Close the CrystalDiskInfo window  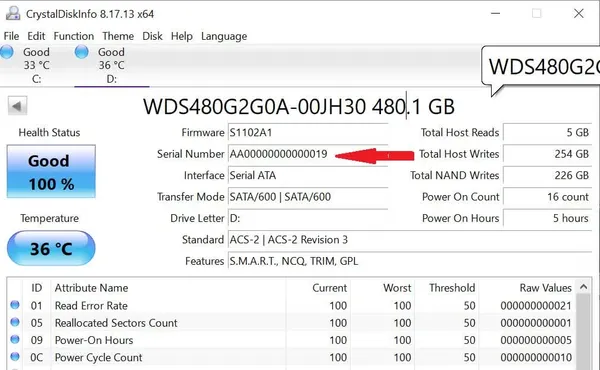(x=579, y=13)
